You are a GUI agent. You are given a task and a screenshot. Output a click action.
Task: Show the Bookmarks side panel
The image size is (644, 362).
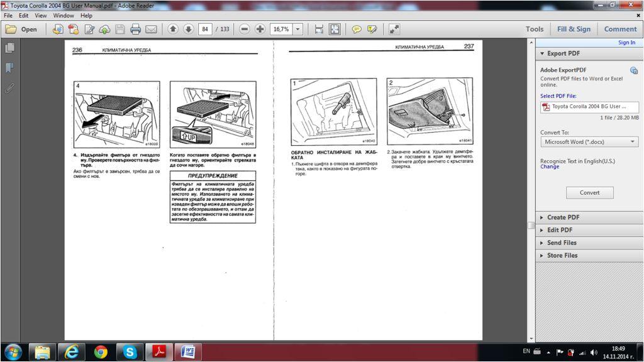pos(9,67)
